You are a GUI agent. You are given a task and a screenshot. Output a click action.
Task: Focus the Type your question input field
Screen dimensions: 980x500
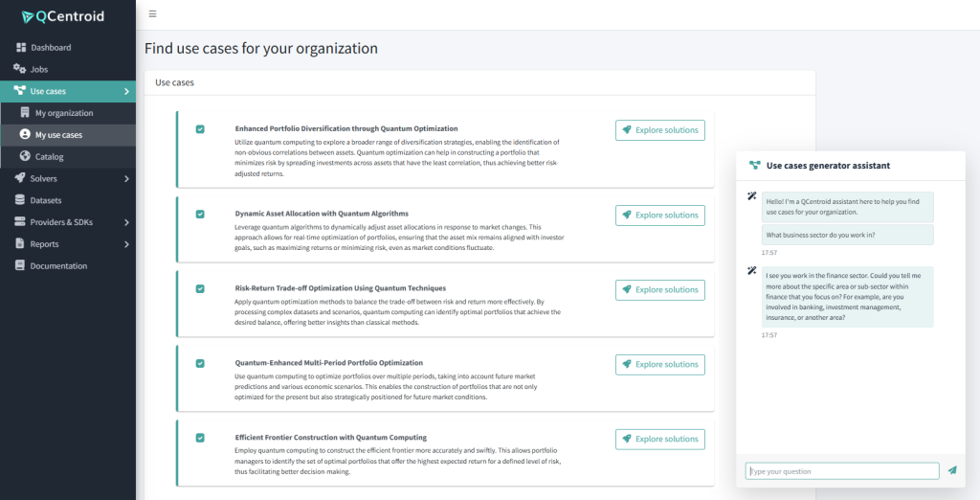tap(841, 470)
